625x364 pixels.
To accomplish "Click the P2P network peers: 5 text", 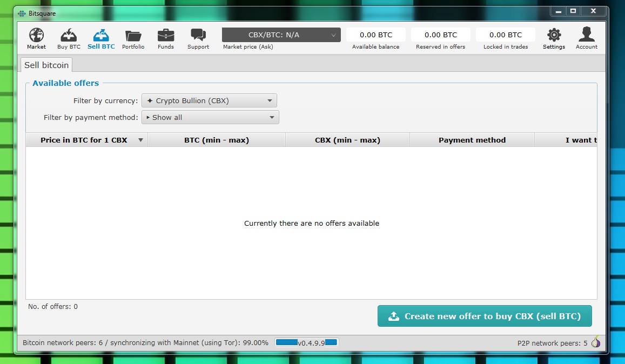I will click(553, 343).
